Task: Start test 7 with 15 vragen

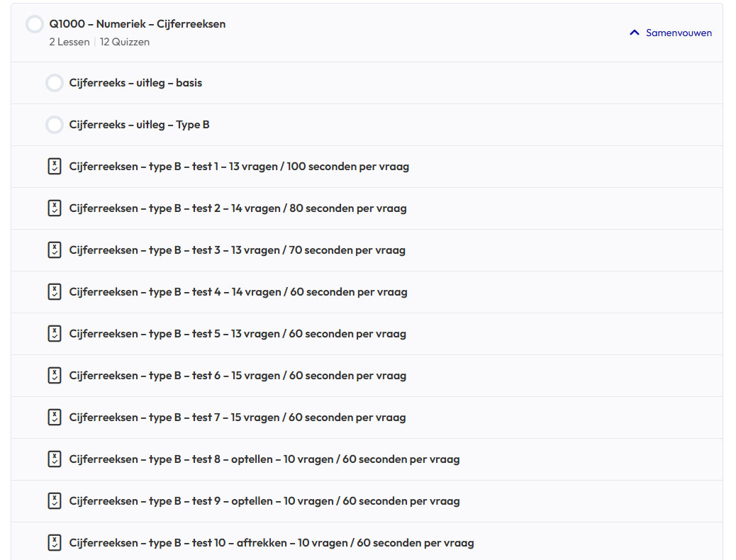Action: 238,418
